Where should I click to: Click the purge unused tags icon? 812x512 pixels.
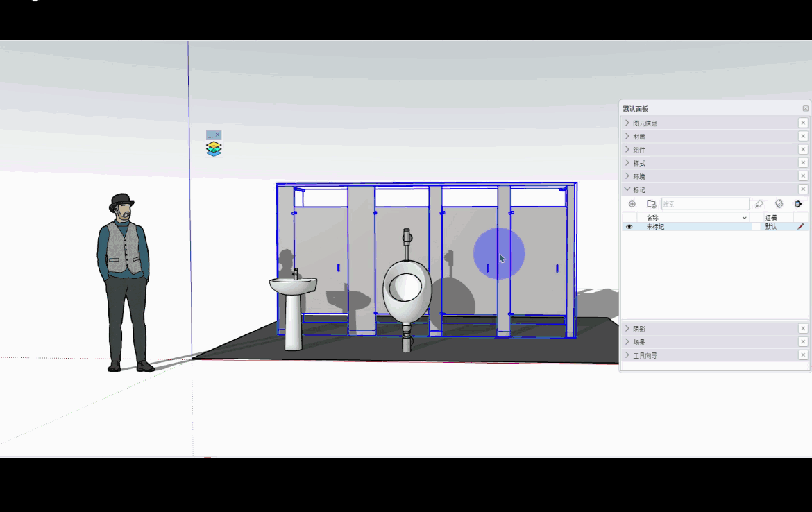779,204
